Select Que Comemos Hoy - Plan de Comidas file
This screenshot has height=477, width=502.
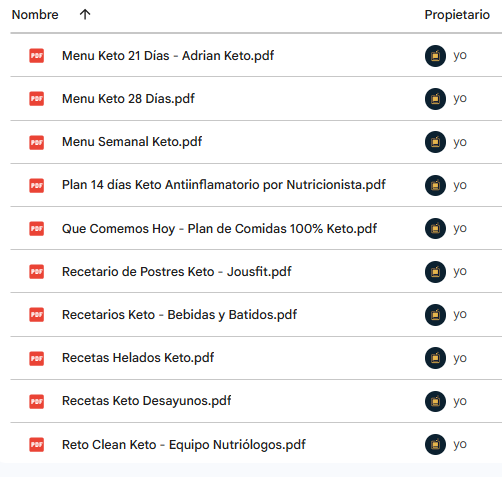[x=219, y=229]
